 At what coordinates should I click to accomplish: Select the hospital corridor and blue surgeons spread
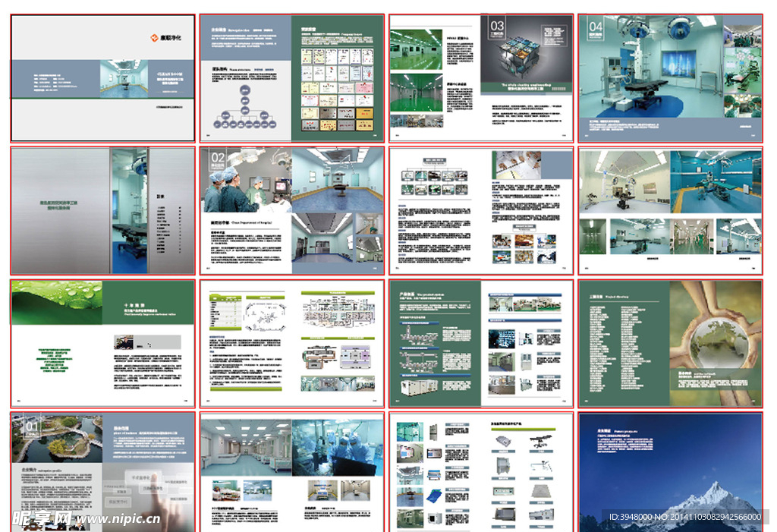click(292, 472)
